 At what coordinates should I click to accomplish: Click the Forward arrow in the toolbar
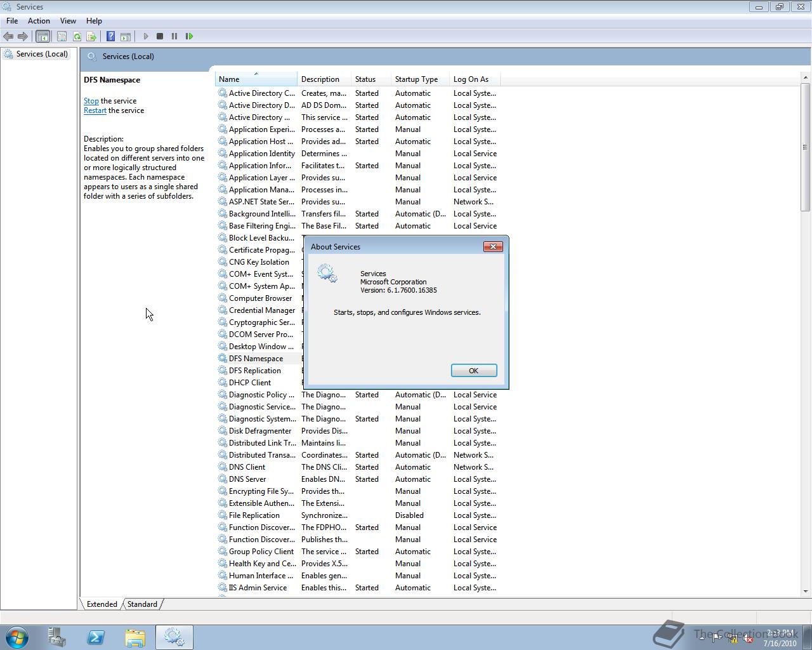click(23, 36)
